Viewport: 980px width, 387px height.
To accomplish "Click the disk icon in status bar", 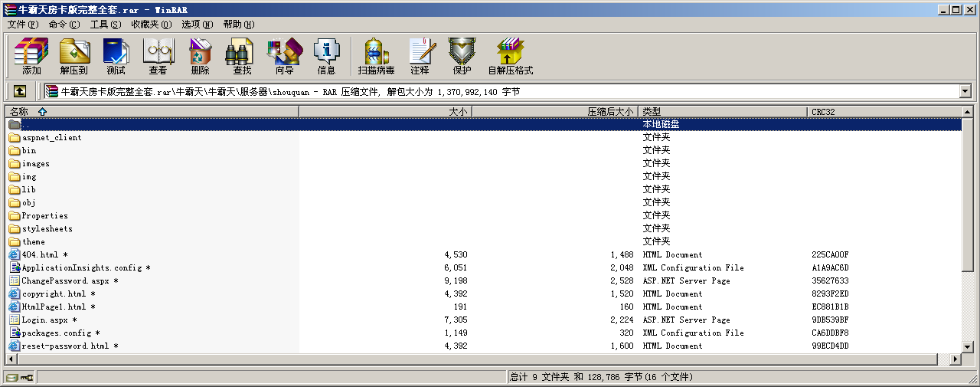I will (x=12, y=377).
